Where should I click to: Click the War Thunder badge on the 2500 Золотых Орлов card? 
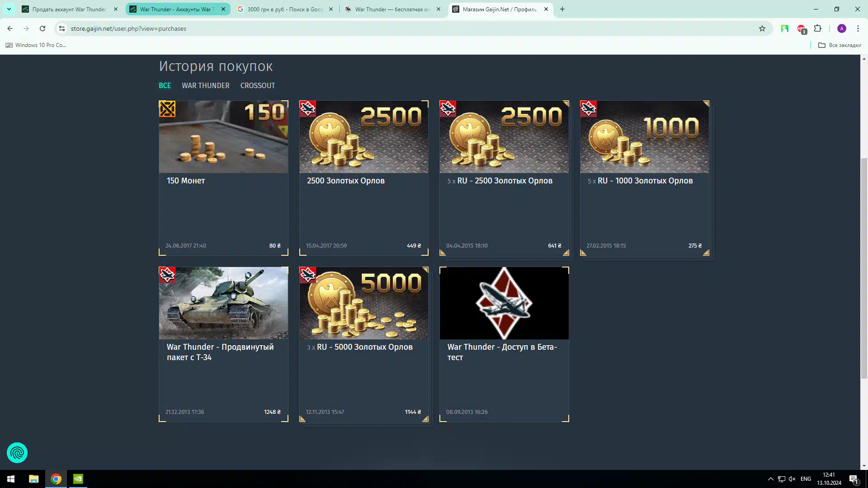[x=308, y=109]
